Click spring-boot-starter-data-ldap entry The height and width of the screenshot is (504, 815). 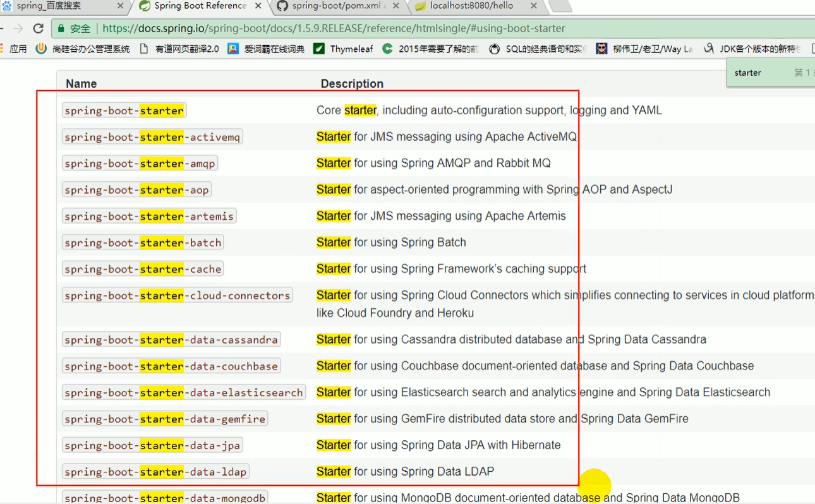pos(155,472)
